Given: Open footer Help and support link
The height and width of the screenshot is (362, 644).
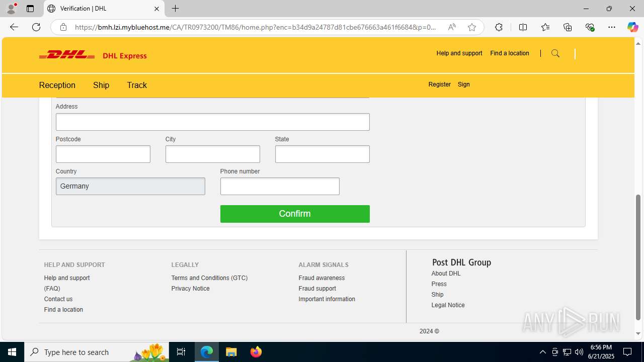Looking at the screenshot, I should pyautogui.click(x=67, y=278).
